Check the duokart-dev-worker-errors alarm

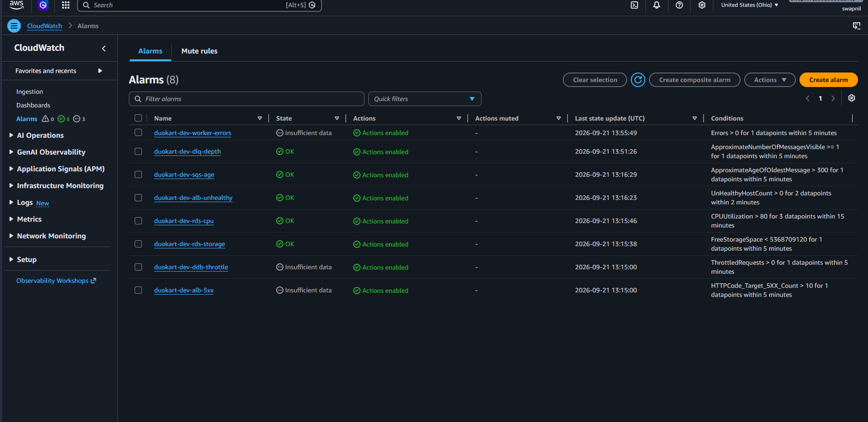(x=138, y=132)
